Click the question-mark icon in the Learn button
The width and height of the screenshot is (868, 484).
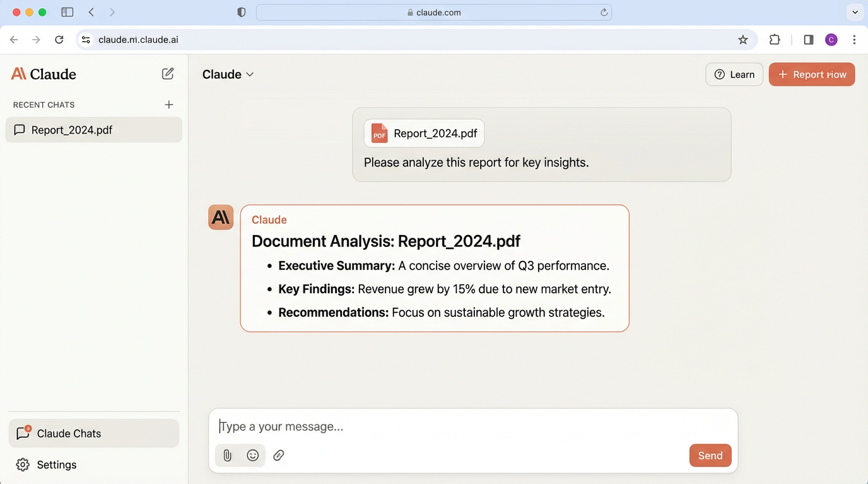pos(719,74)
